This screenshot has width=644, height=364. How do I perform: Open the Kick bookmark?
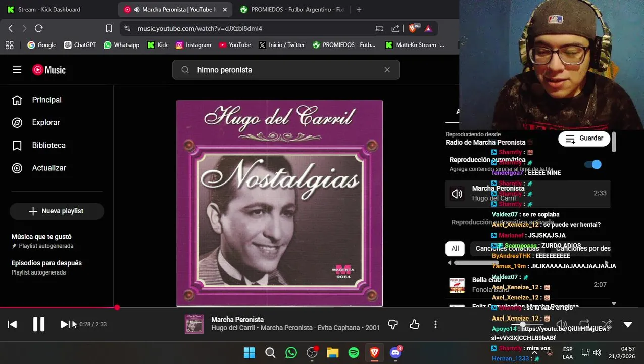pyautogui.click(x=158, y=45)
